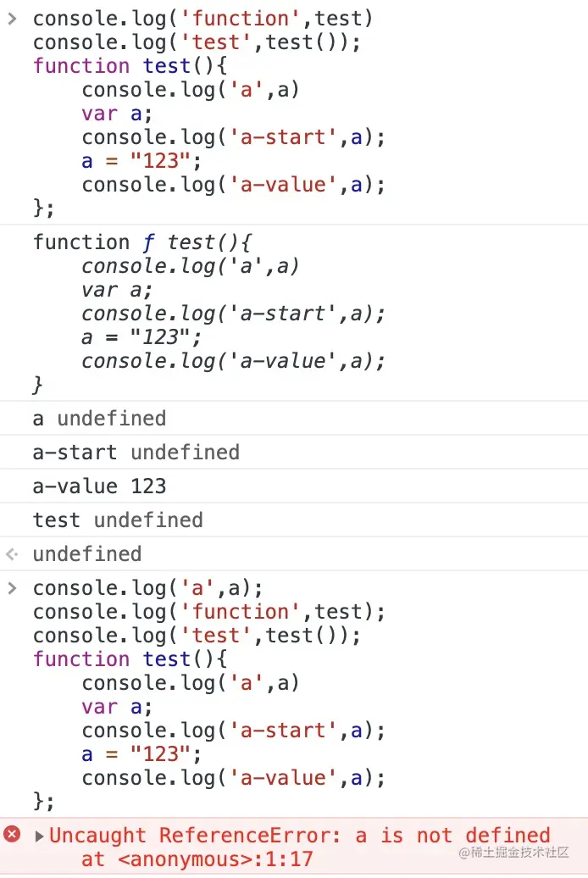Expand the Uncaught ReferenceError stack trace triangle
Image resolution: width=588 pixels, height=878 pixels.
(39, 836)
